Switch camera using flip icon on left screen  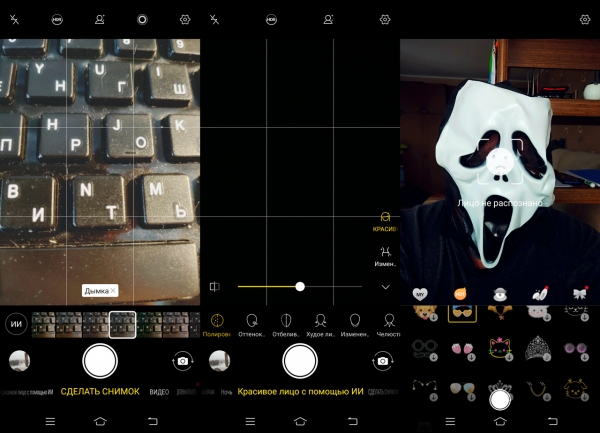tap(183, 361)
